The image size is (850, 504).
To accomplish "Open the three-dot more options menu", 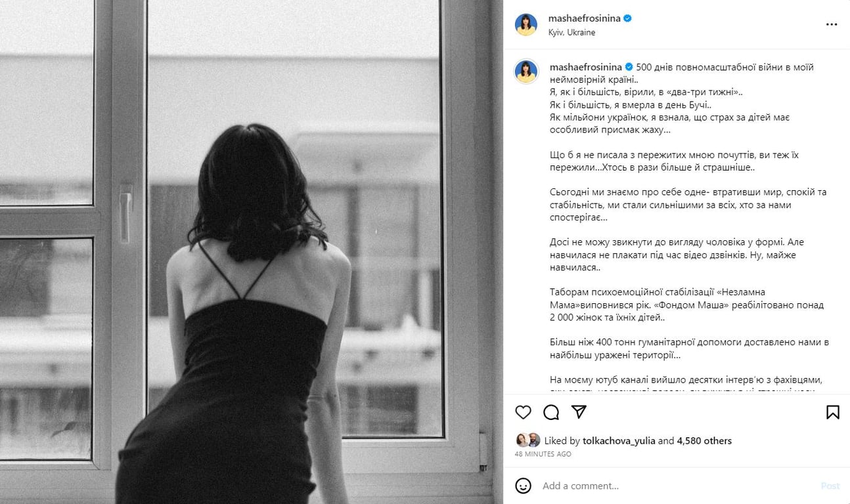I will coord(832,24).
